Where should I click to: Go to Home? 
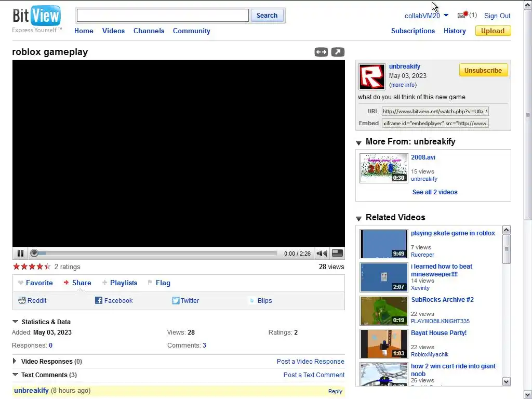coord(84,31)
